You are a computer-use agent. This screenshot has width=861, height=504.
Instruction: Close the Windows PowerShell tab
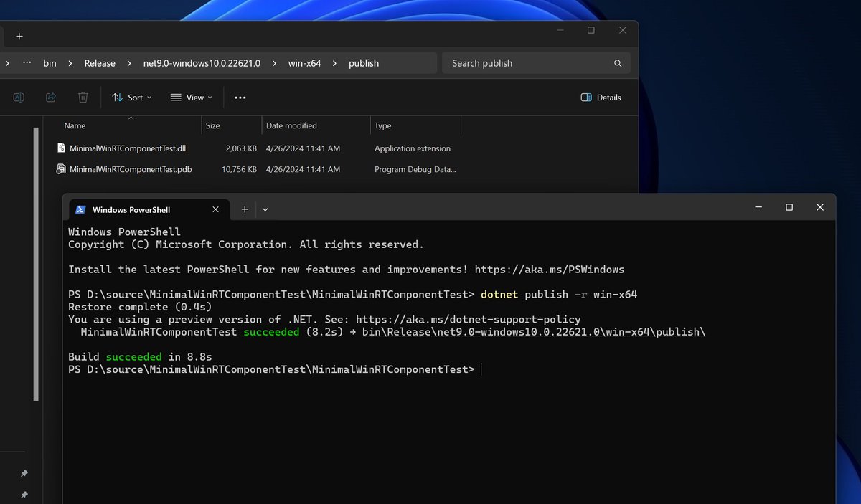(216, 209)
